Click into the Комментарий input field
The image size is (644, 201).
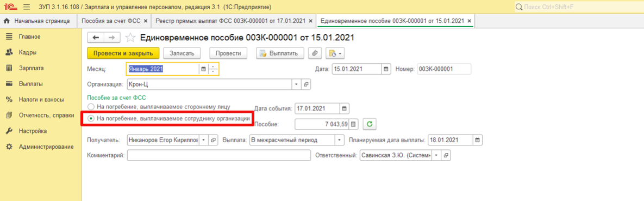point(219,155)
